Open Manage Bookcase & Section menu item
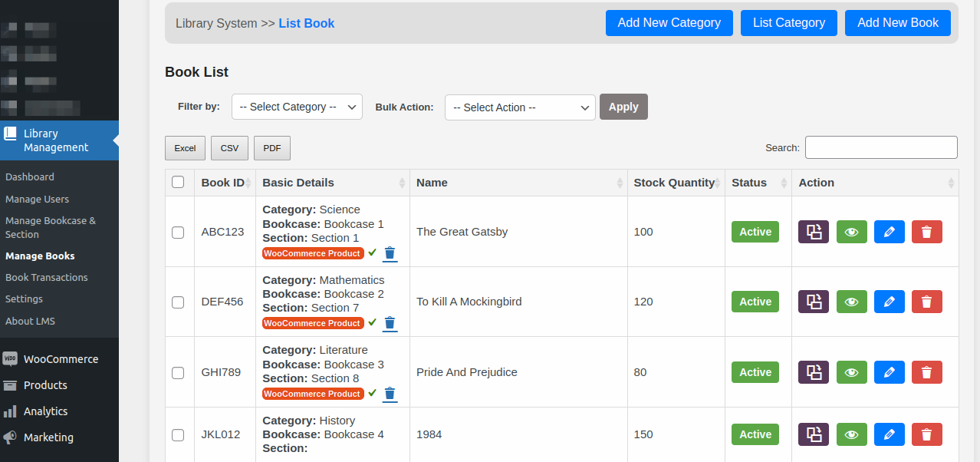980x462 pixels. click(x=51, y=227)
